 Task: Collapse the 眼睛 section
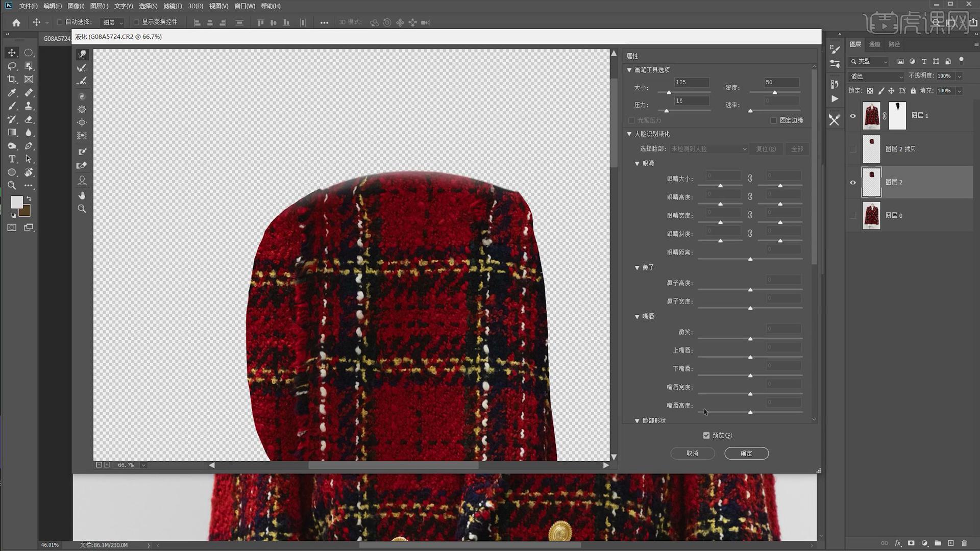[x=637, y=163]
